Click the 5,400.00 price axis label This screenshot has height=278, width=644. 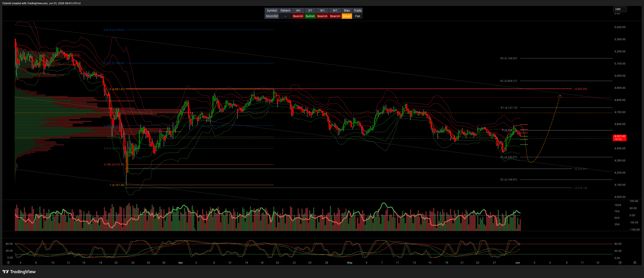(x=620, y=27)
